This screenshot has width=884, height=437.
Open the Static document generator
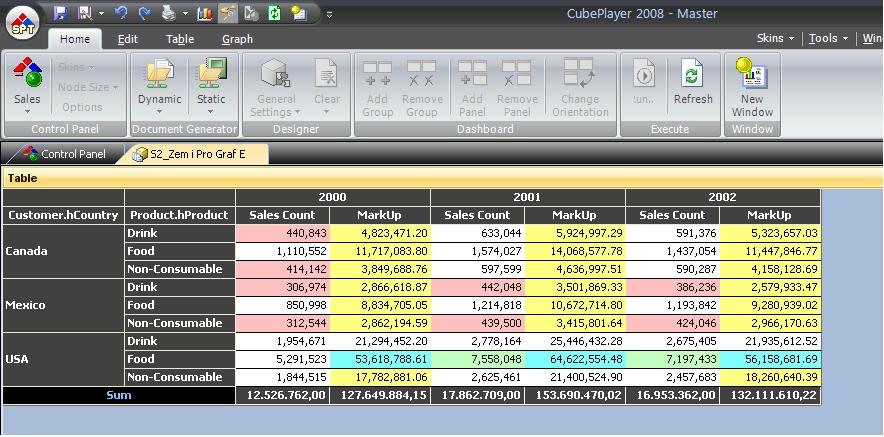[211, 85]
